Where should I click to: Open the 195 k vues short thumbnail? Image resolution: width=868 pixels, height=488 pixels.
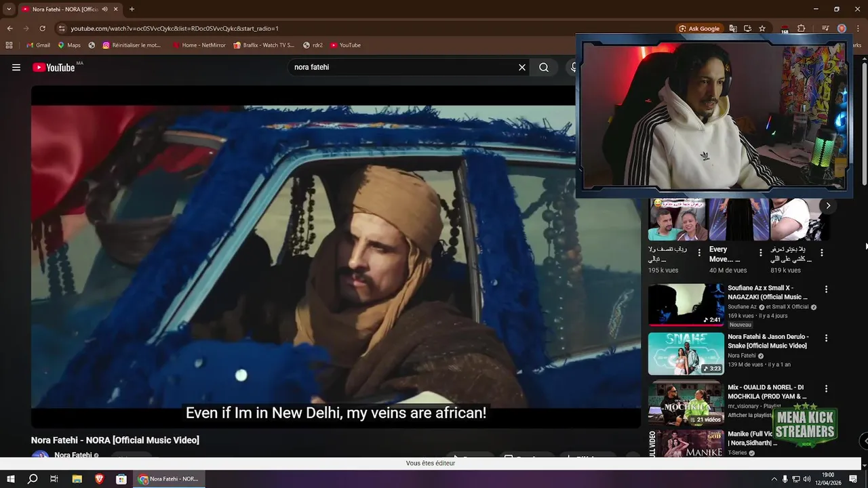coord(677,220)
